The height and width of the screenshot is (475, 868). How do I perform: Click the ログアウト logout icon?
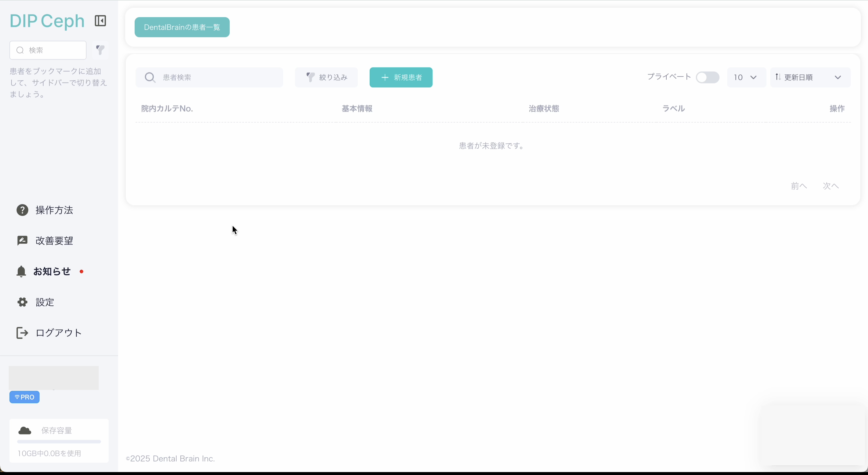(x=22, y=332)
